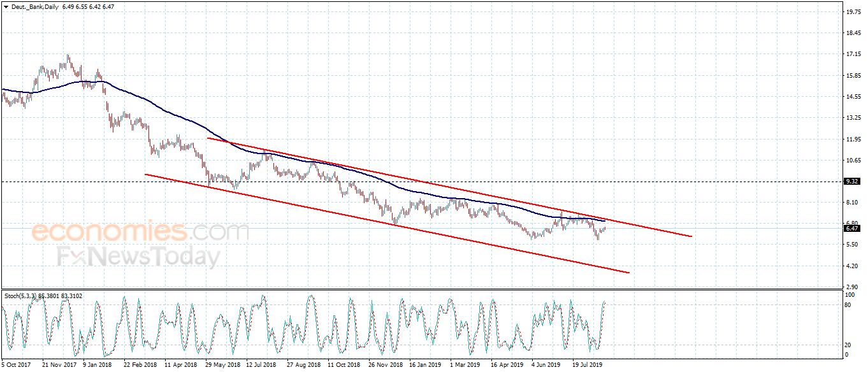Click the 27 Aug 2018 date label
Image resolution: width=868 pixels, height=372 pixels.
point(303,365)
